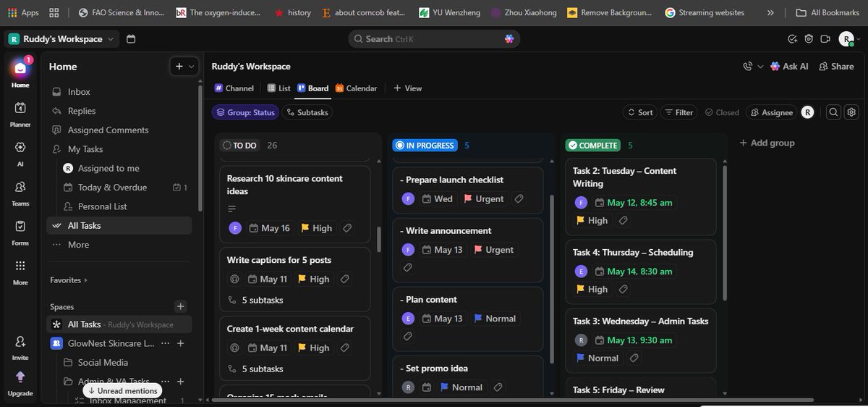Click the Invite people icon

point(20,342)
